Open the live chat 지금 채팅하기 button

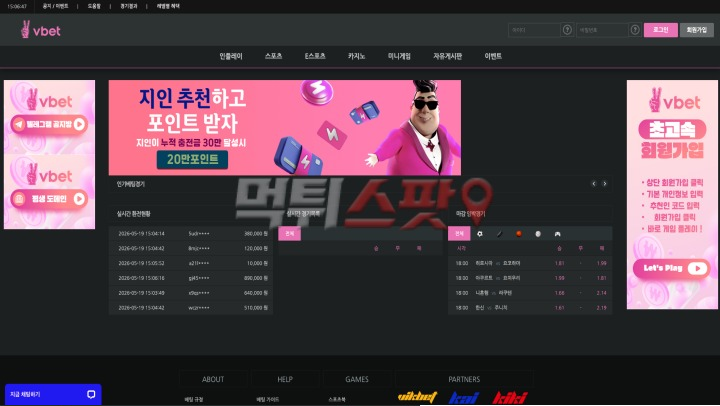pyautogui.click(x=53, y=395)
